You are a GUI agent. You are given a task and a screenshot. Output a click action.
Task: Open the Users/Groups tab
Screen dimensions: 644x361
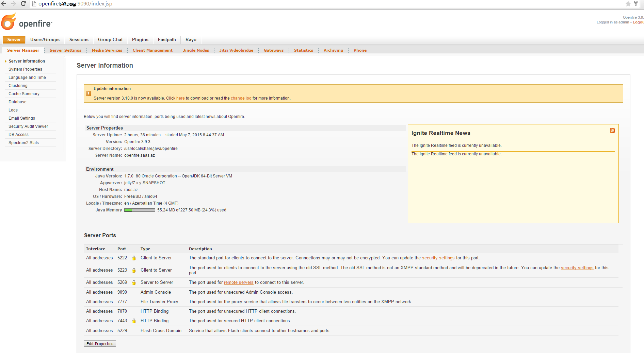pos(45,40)
